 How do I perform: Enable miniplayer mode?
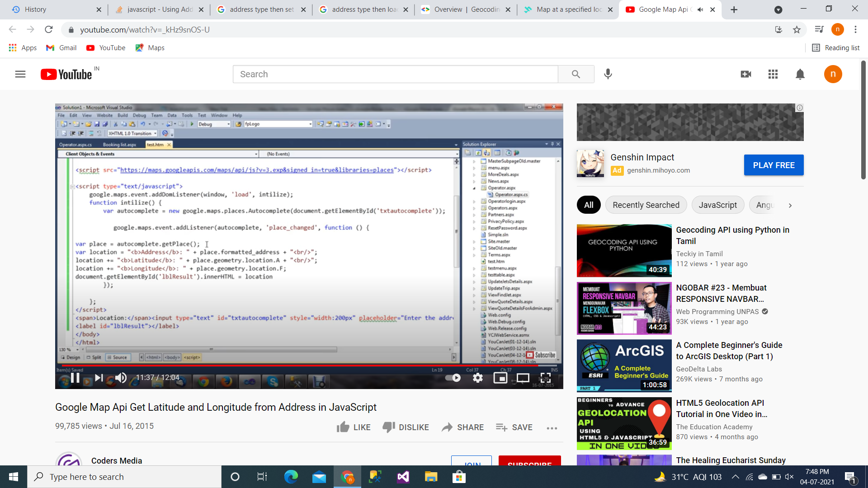pos(500,378)
